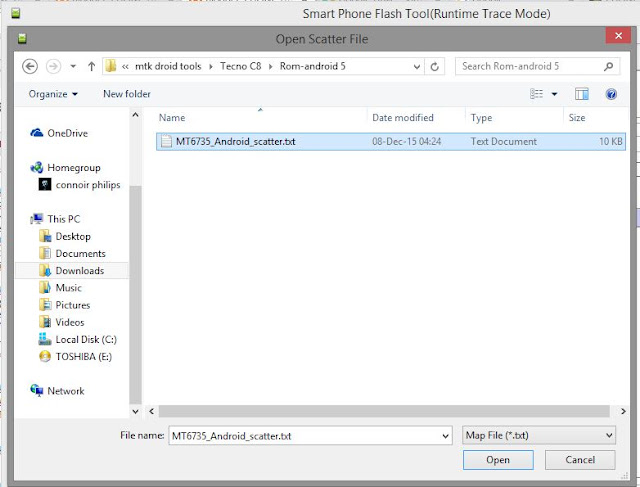Sort by Date modified column

click(x=416, y=118)
